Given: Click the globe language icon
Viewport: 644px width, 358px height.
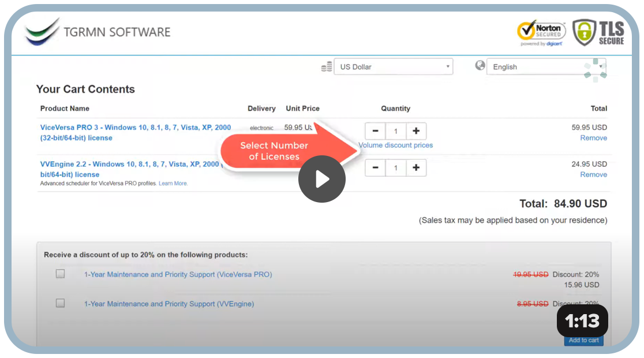Looking at the screenshot, I should tap(480, 65).
